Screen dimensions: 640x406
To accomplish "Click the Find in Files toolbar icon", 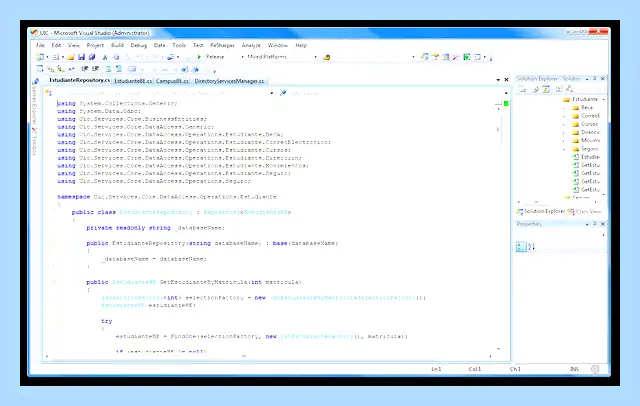I will (x=171, y=57).
